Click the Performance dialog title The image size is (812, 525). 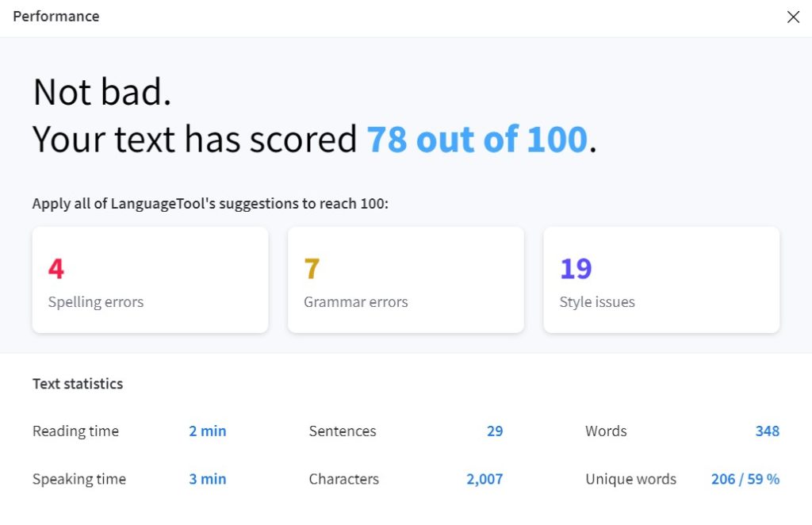coord(56,17)
